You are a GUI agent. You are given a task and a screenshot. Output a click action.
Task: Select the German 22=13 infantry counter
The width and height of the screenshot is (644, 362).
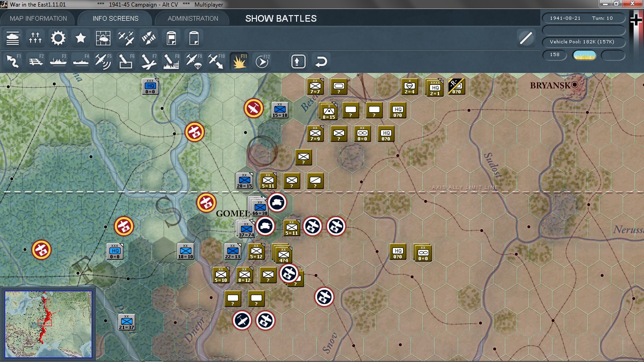[x=233, y=252]
